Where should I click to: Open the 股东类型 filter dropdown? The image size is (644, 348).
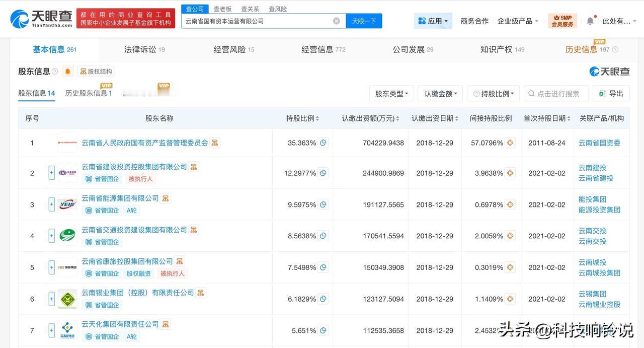tap(391, 94)
